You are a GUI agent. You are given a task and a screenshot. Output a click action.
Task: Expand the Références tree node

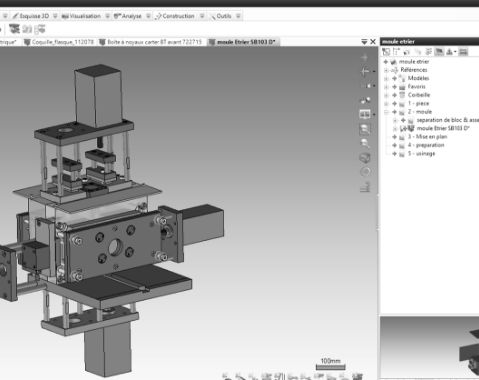386,70
